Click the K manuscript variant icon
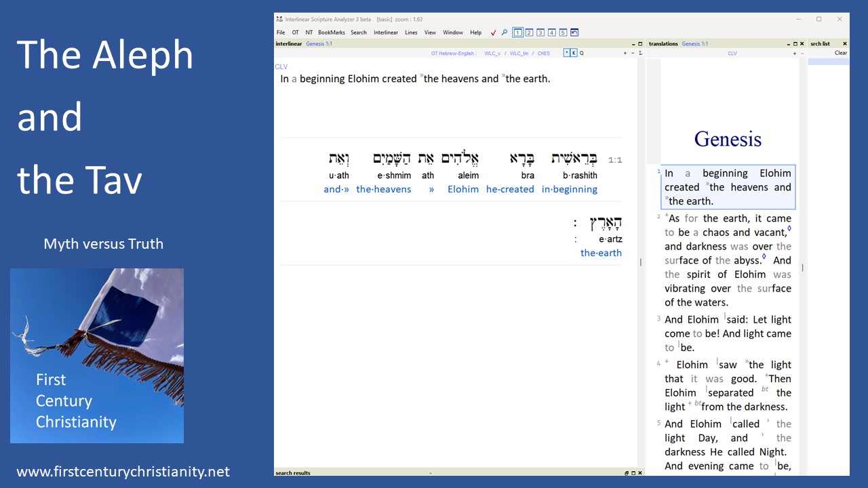 (573, 53)
